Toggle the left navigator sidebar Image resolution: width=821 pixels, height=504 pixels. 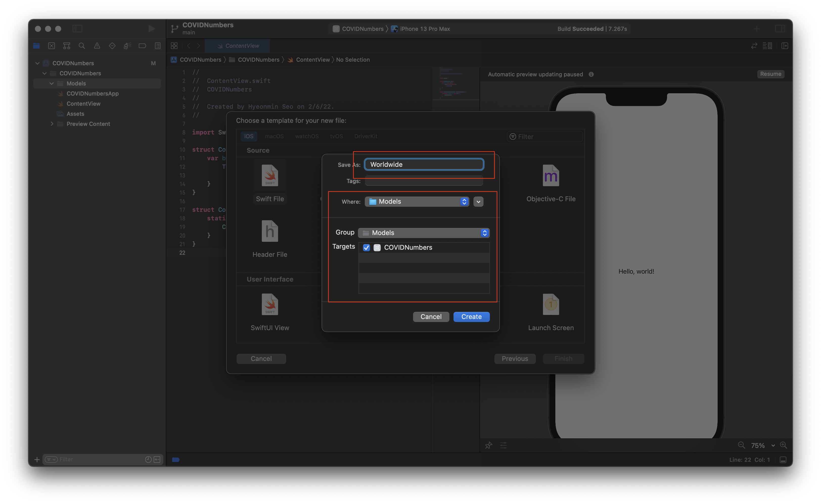(x=77, y=29)
